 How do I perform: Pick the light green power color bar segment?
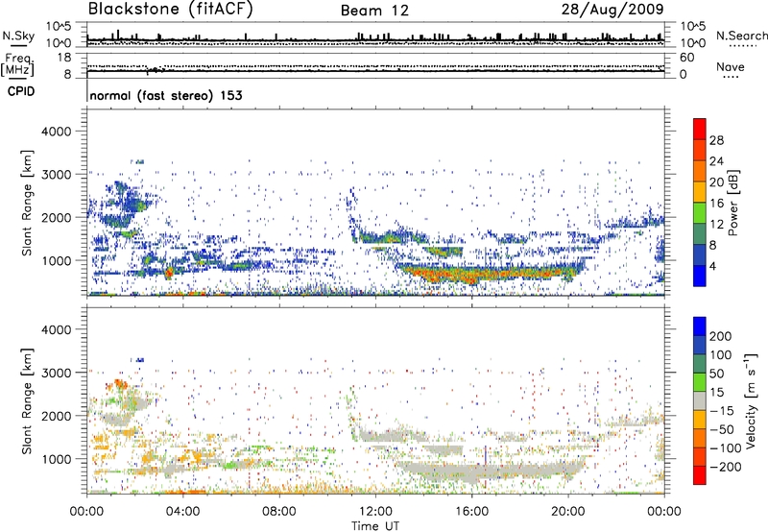[x=700, y=213]
